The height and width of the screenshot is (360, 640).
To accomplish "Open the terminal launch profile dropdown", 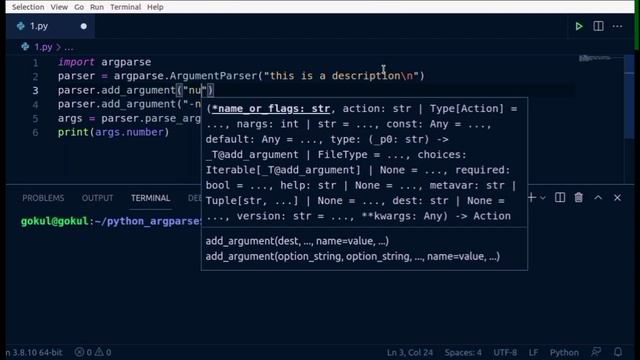I will click(543, 198).
